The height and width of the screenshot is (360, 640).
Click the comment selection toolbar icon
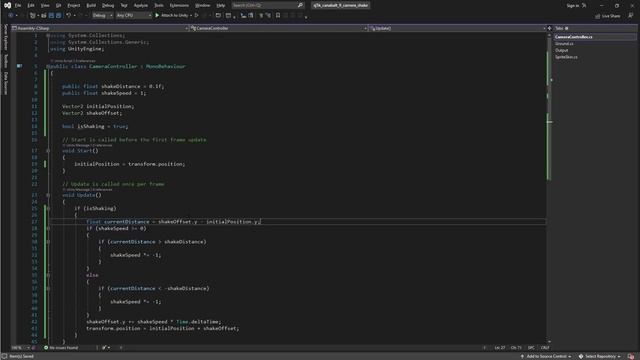click(x=261, y=16)
